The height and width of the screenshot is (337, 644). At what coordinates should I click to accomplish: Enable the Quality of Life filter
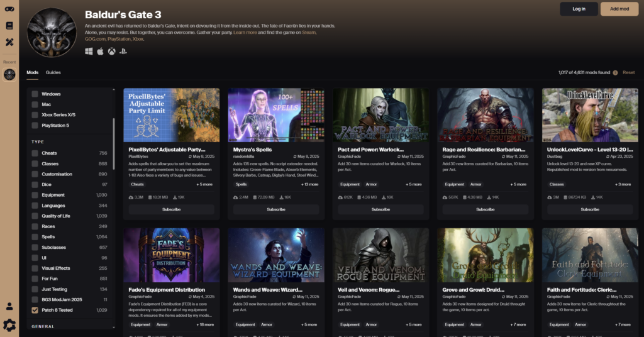click(35, 216)
